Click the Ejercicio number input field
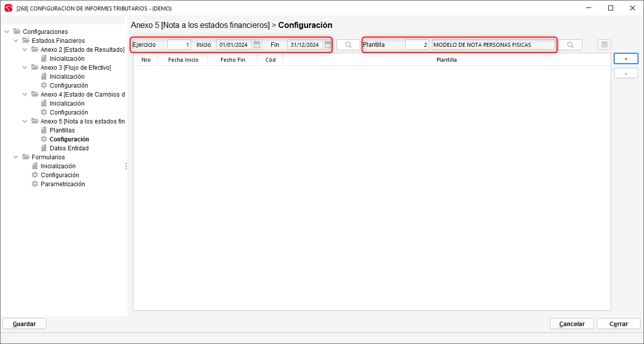The image size is (644, 344). 179,45
